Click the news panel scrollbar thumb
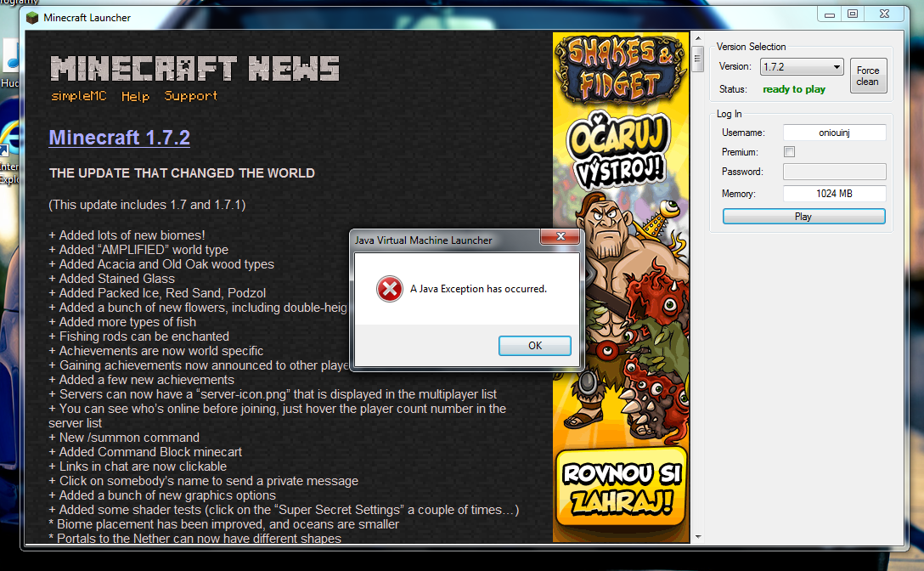This screenshot has width=924, height=571. tap(698, 59)
